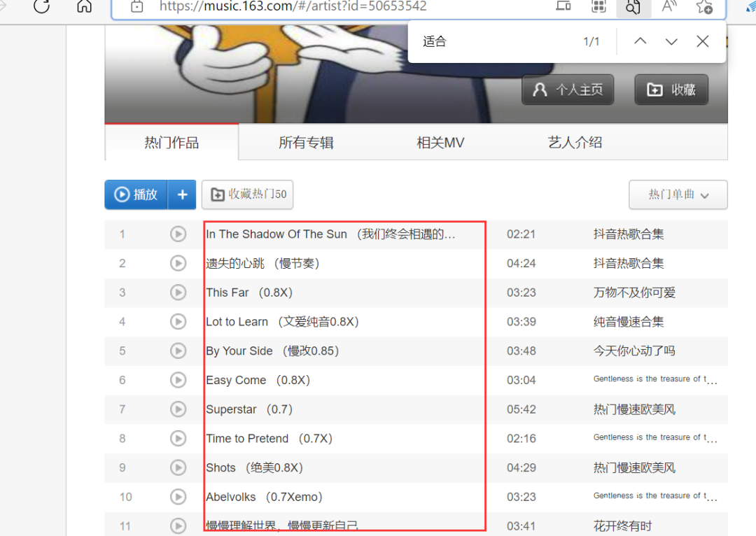Open Gentleness album in row 8
This screenshot has width=756, height=536.
point(655,437)
